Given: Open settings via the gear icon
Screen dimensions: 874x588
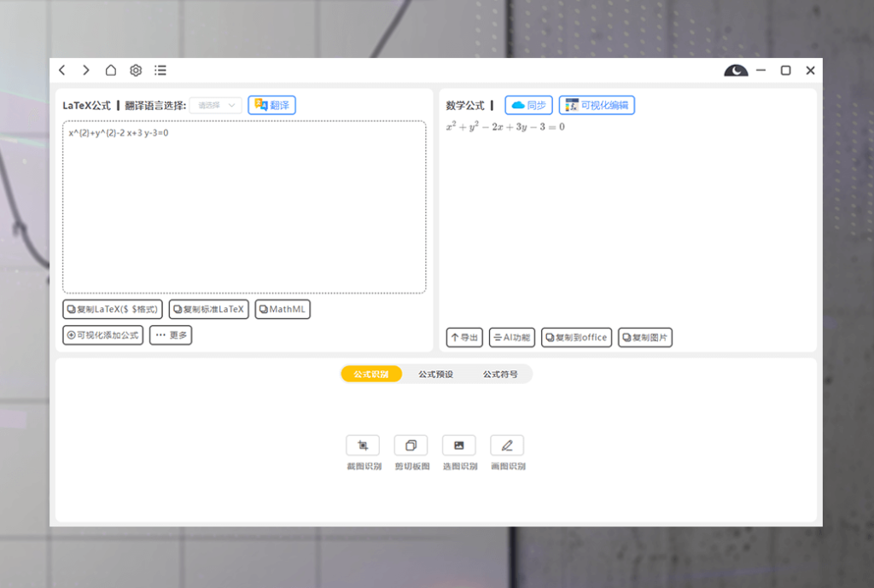Looking at the screenshot, I should pos(136,70).
